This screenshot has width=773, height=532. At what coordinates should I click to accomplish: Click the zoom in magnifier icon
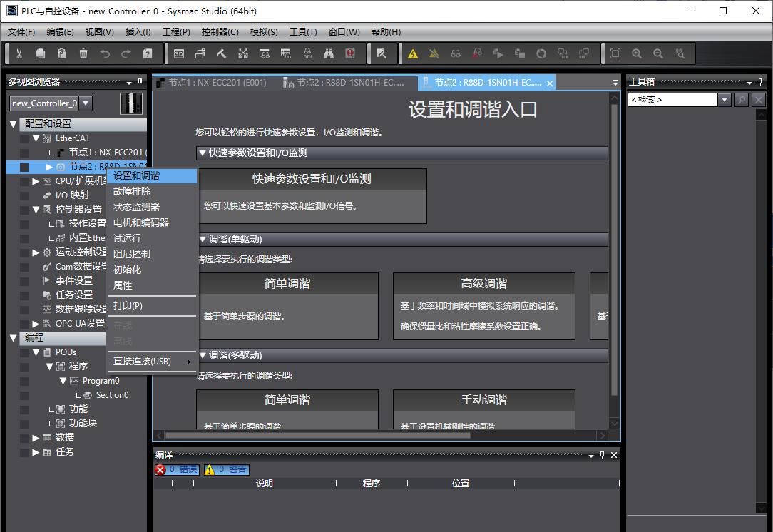pos(637,53)
